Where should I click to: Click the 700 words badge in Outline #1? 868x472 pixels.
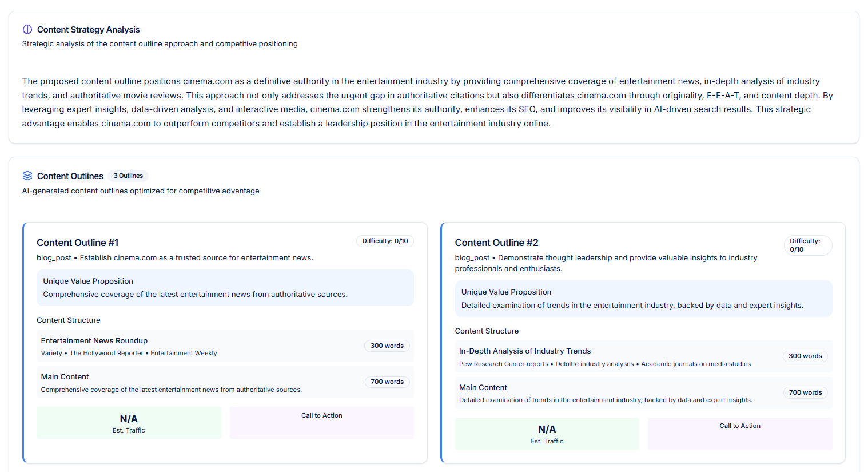click(387, 382)
